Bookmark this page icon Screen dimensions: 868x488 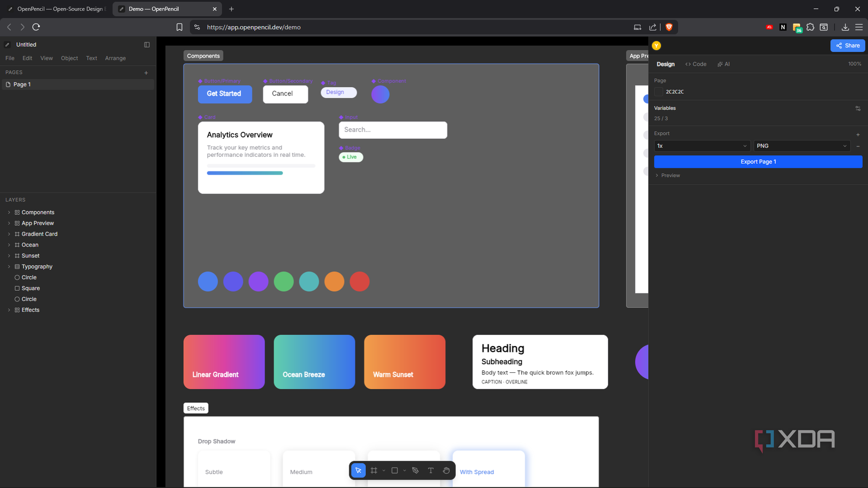coord(179,27)
